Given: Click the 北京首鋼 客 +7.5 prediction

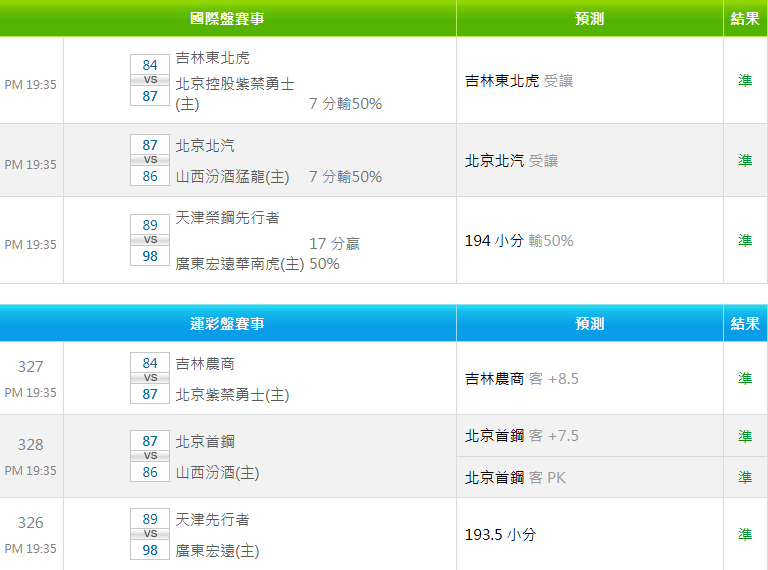Looking at the screenshot, I should click(522, 435).
